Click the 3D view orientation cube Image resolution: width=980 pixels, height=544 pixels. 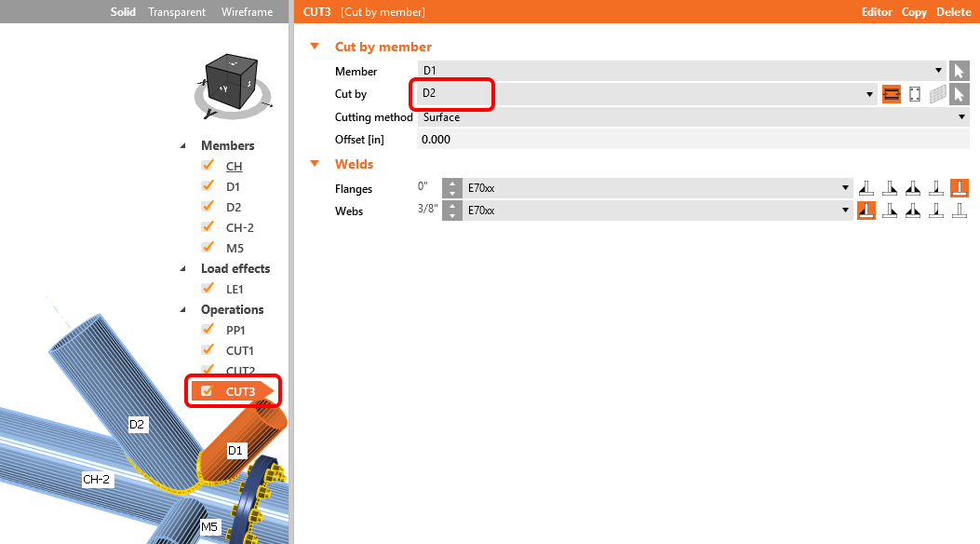pos(232,82)
